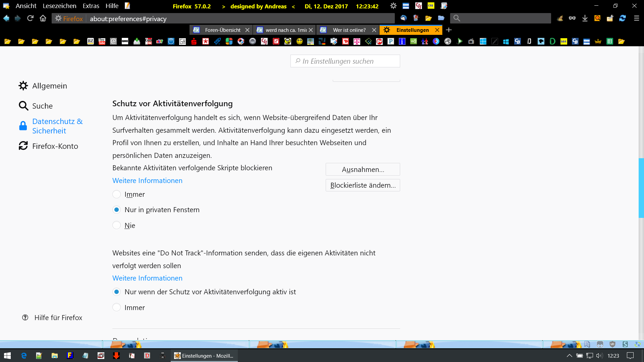644x362 pixels.
Task: Expand the first bookmark folder in bookmarks toolbar
Action: coord(7,41)
